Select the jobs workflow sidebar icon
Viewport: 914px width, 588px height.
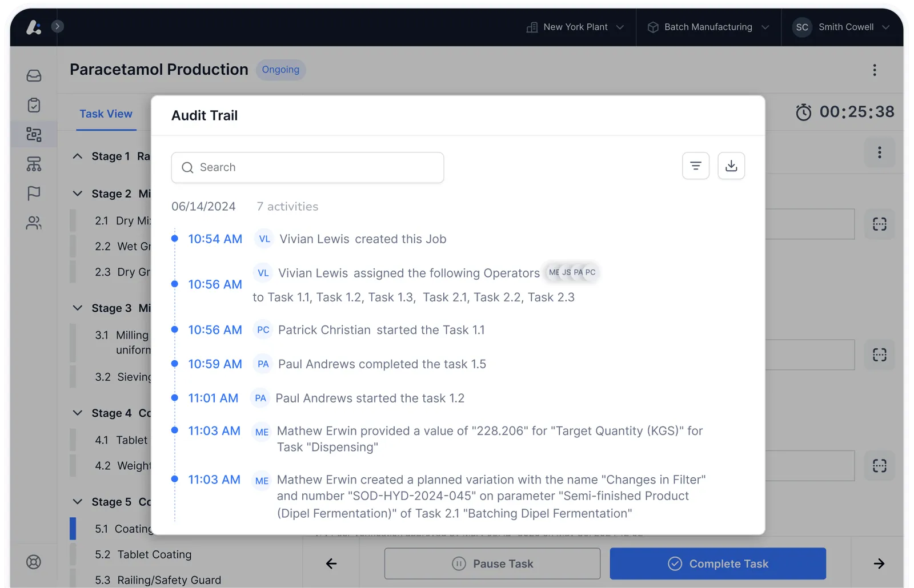click(34, 135)
